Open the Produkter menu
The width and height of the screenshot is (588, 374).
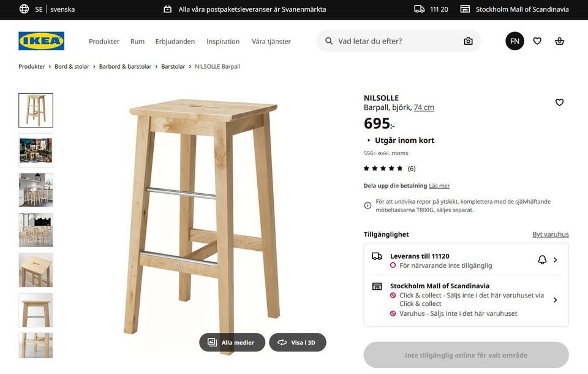[x=104, y=41]
